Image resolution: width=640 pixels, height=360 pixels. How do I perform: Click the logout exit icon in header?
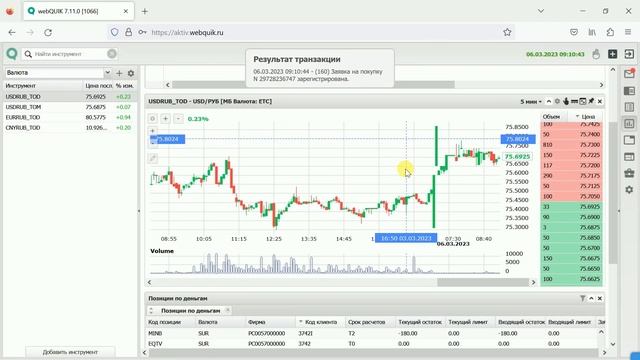click(629, 54)
